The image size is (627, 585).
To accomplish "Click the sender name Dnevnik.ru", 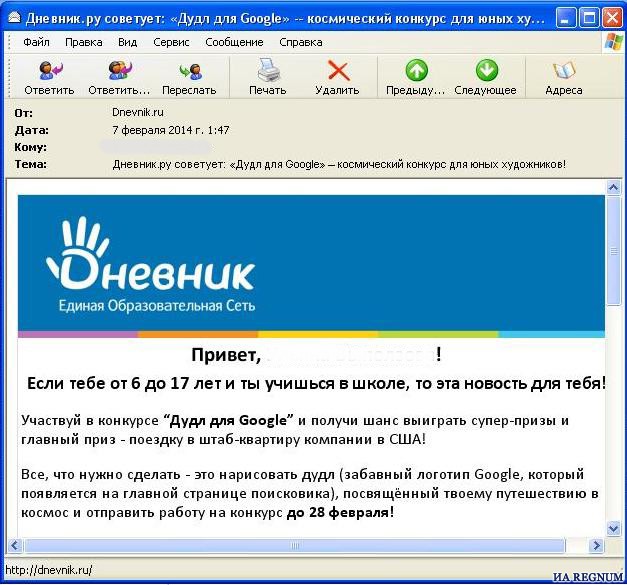I will pos(138,112).
